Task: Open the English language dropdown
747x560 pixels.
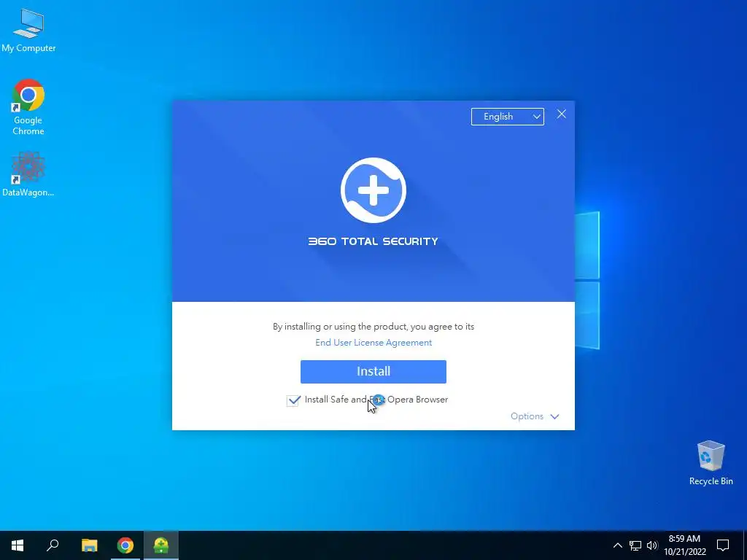Action: pos(508,117)
